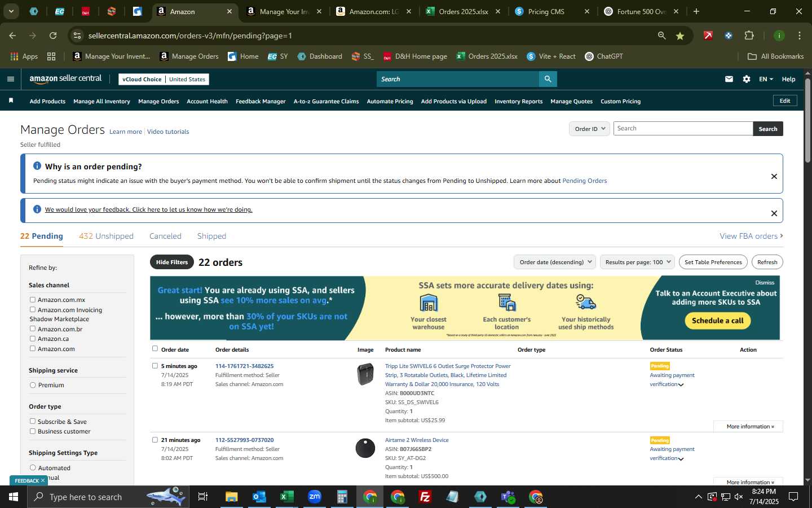Open Outlook from the taskbar
The height and width of the screenshot is (508, 812).
(x=259, y=497)
